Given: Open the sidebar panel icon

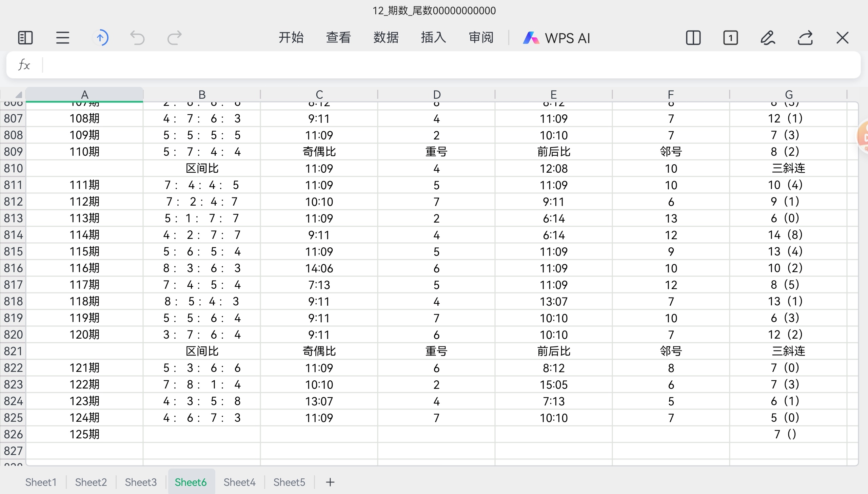Looking at the screenshot, I should point(25,38).
